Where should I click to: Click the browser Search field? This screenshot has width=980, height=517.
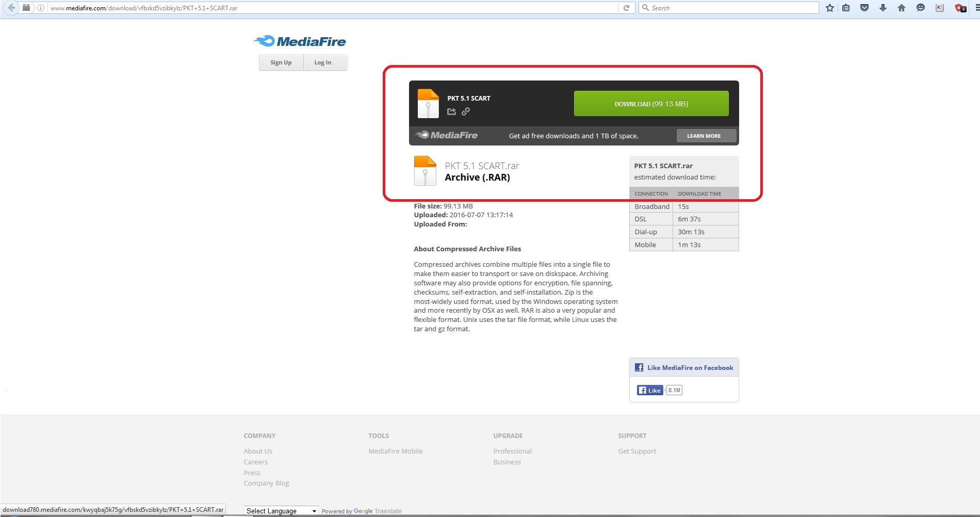(729, 8)
